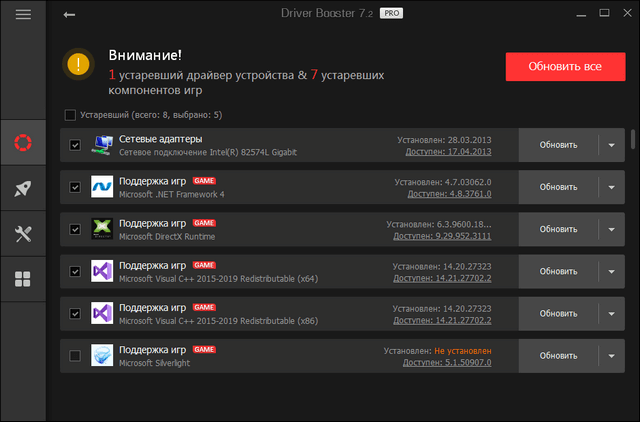Open the hamburger menu
Image resolution: width=640 pixels, height=422 pixels.
23,15
